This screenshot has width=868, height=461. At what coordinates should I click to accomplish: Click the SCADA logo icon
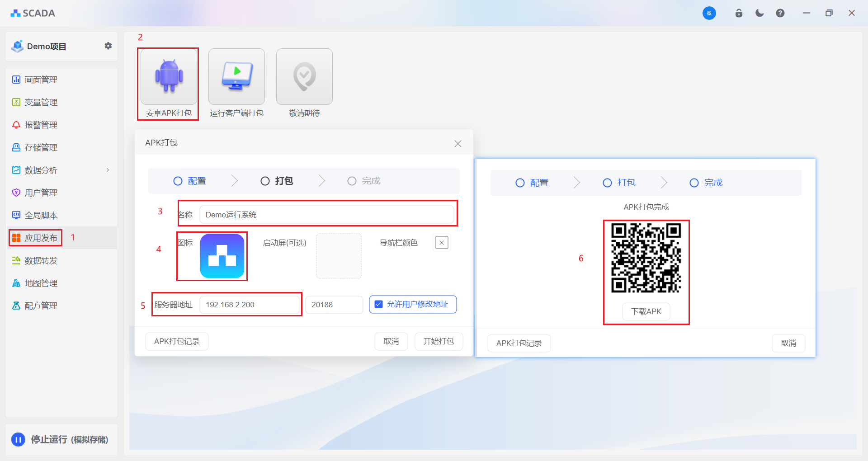pyautogui.click(x=15, y=13)
